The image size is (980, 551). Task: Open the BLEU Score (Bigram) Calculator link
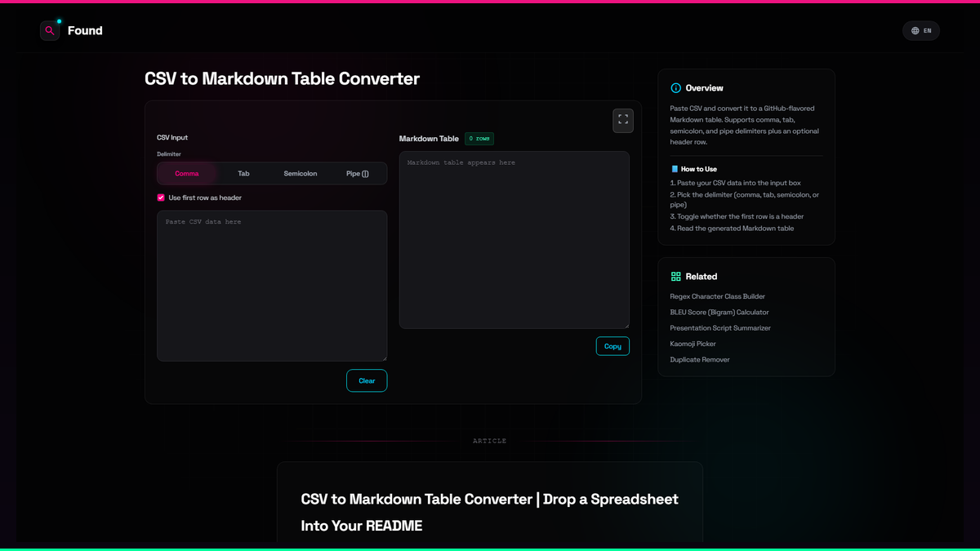[x=719, y=312]
